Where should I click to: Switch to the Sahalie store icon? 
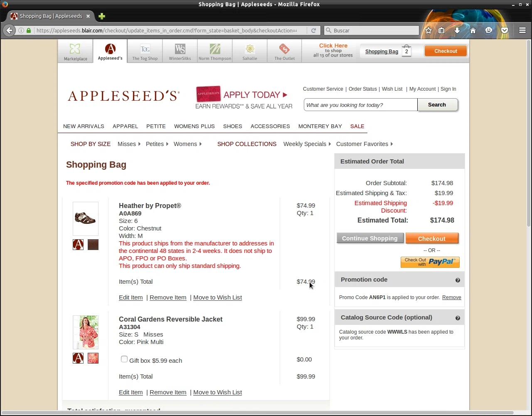(x=250, y=51)
